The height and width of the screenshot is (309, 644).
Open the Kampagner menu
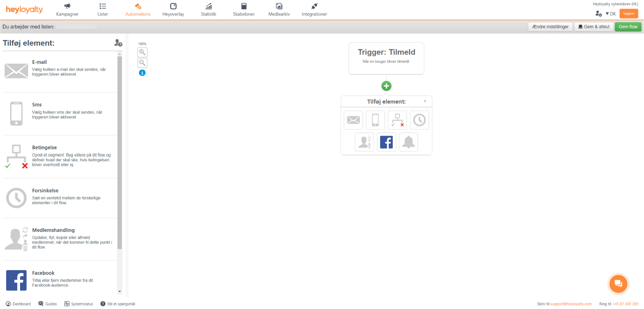click(67, 10)
